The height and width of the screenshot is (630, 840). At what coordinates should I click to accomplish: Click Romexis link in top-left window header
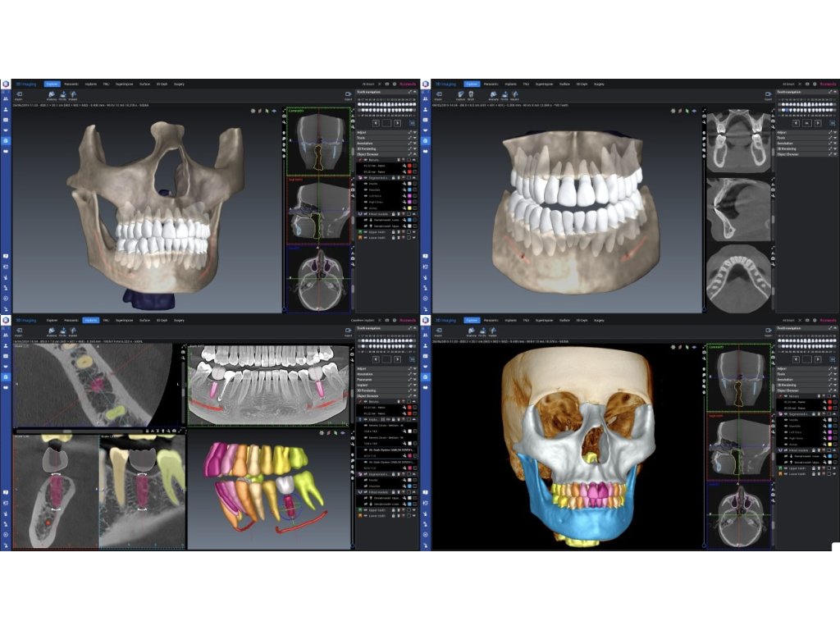point(408,84)
